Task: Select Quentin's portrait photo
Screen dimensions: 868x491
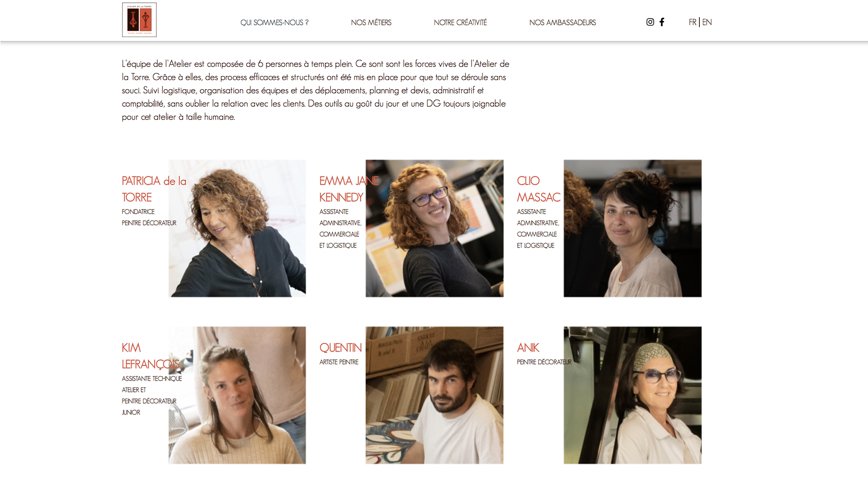Action: [434, 395]
